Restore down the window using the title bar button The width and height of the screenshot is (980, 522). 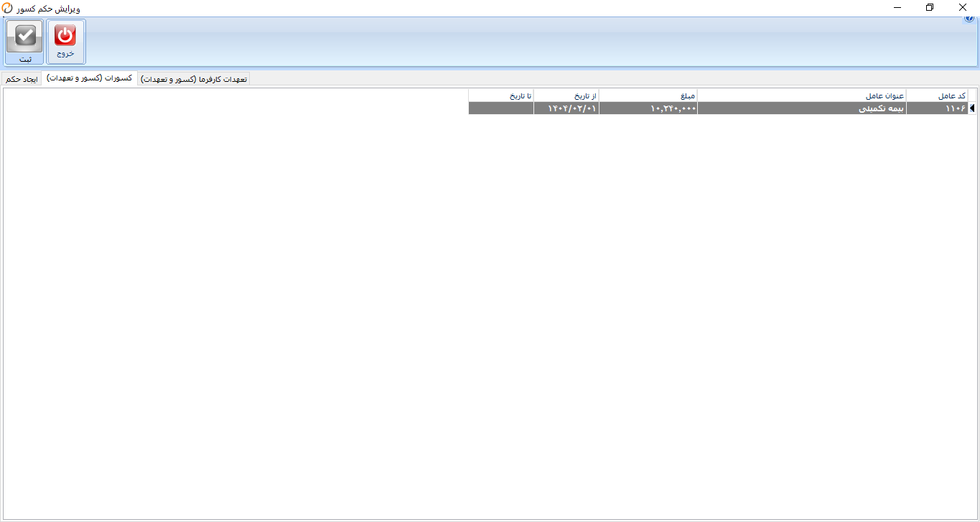coord(930,7)
